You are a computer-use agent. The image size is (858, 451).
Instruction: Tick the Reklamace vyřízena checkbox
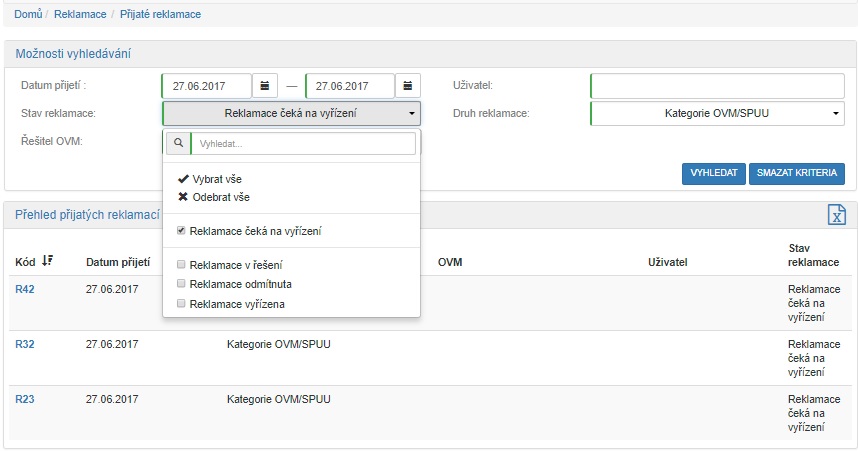181,303
